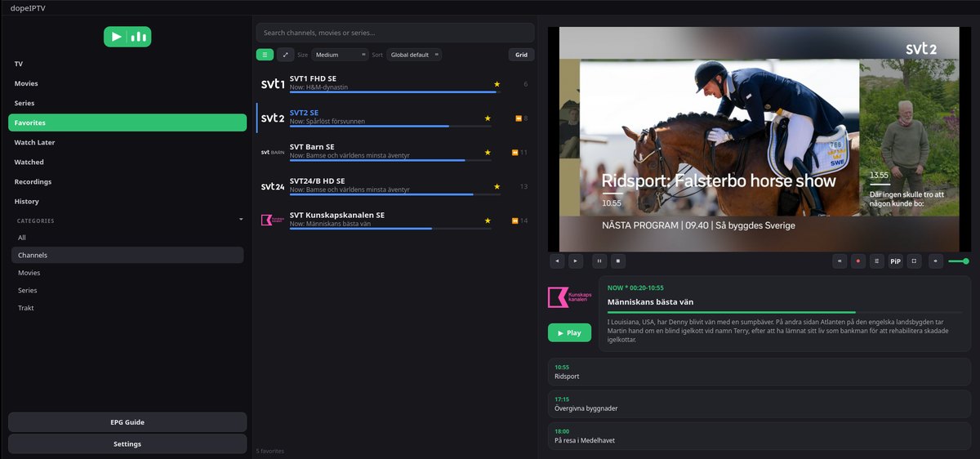
Task: Click the catch-up icon on SVT Kunskapskanalen SE
Action: [514, 221]
